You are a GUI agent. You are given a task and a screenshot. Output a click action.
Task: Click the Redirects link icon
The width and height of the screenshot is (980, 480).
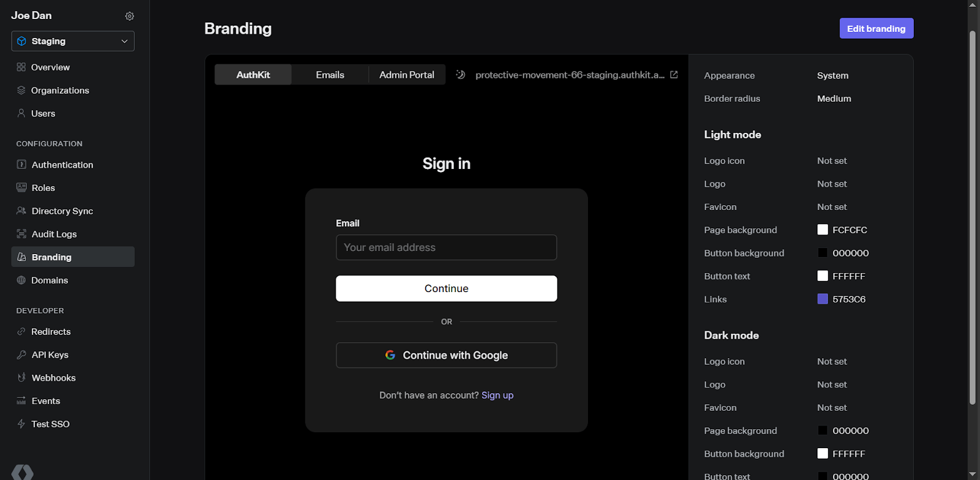click(x=21, y=332)
